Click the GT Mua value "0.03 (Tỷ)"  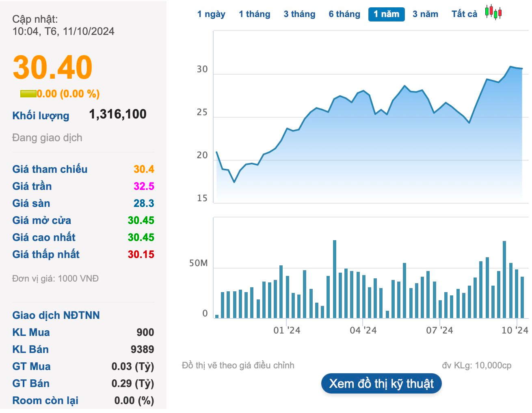point(133,366)
